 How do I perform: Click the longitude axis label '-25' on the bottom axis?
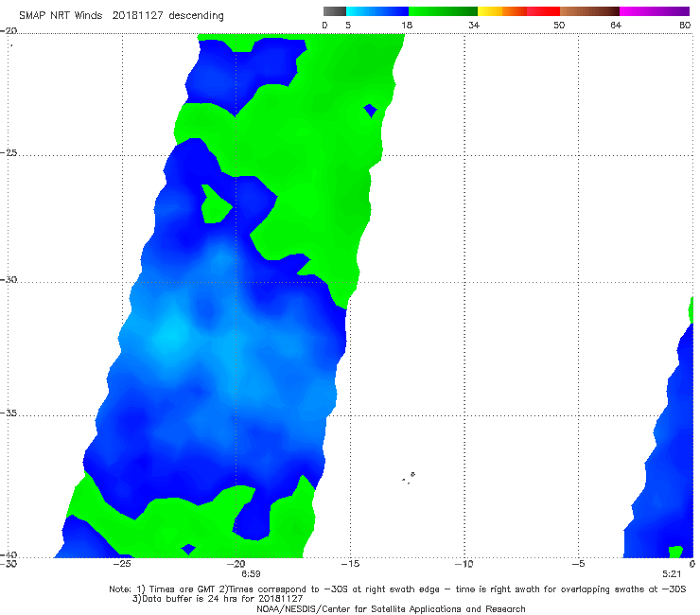[122, 564]
